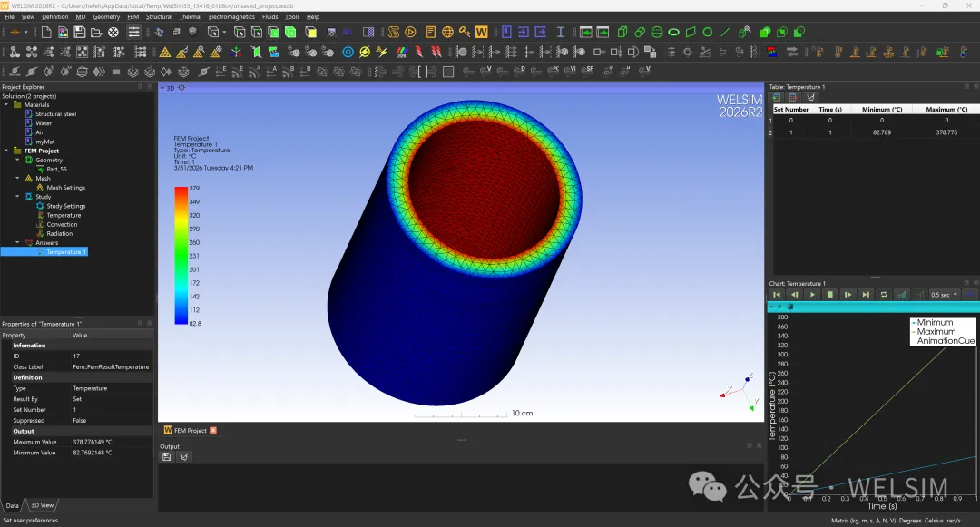Click the globe icon in top toolbar
The width and height of the screenshot is (980, 527).
click(447, 32)
